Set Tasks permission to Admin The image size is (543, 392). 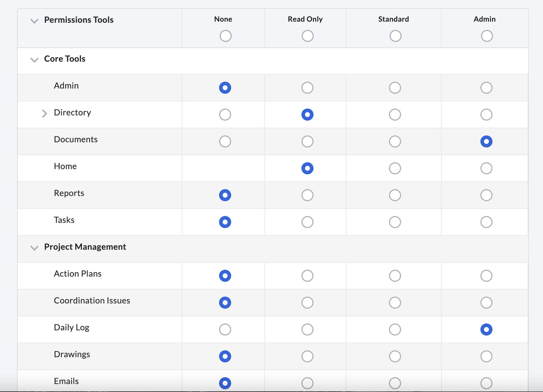(486, 222)
